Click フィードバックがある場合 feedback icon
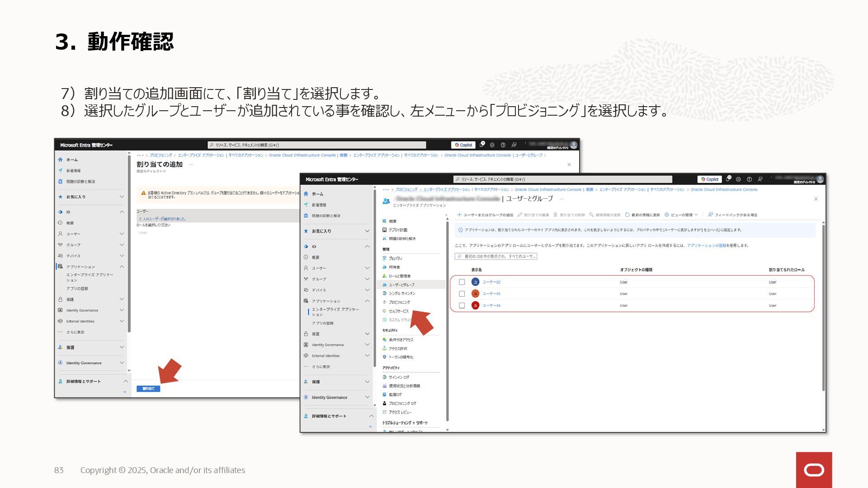The height and width of the screenshot is (488, 868). 710,215
